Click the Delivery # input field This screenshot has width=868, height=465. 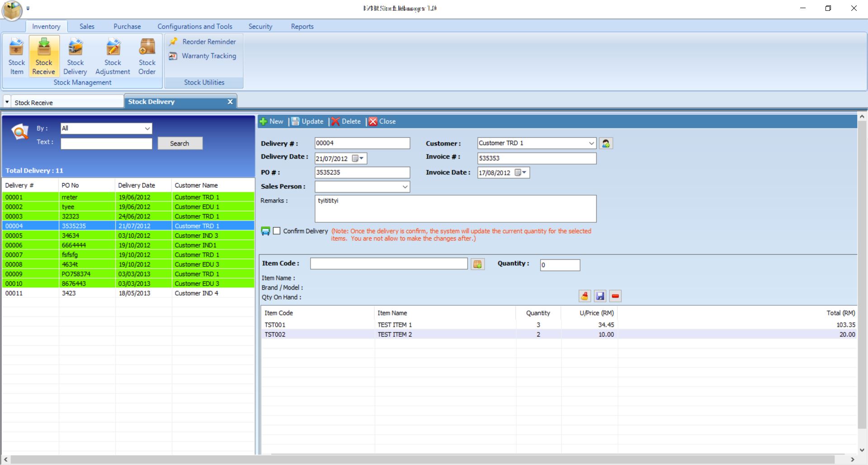pyautogui.click(x=362, y=143)
